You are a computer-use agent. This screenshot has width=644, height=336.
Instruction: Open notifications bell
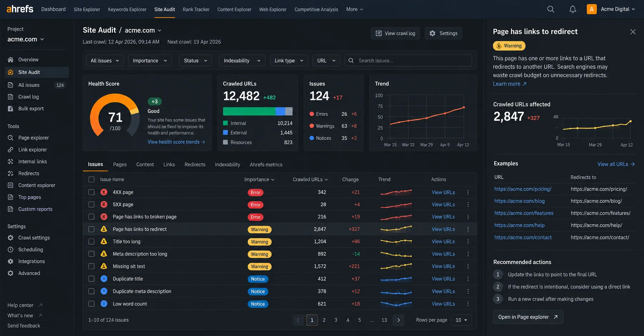coord(573,9)
